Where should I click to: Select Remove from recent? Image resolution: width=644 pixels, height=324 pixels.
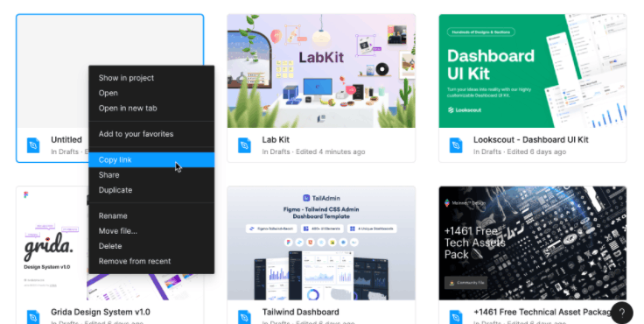point(151,261)
